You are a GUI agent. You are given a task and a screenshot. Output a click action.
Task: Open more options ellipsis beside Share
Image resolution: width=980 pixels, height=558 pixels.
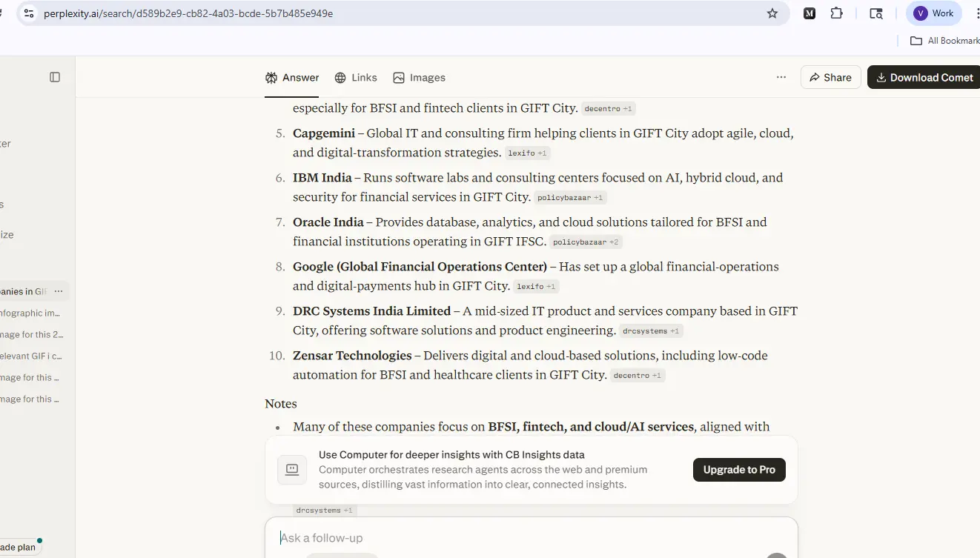click(781, 77)
